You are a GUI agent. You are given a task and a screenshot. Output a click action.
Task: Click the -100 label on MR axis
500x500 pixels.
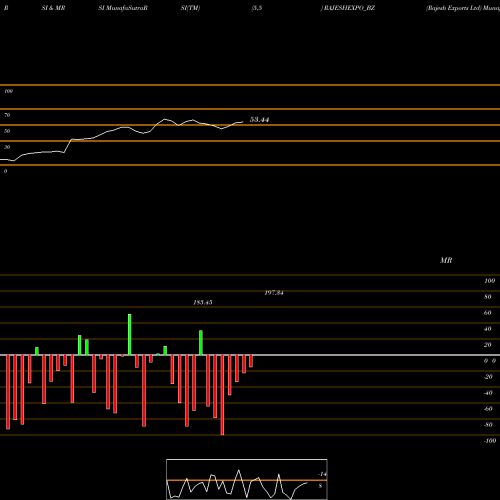coord(490,441)
